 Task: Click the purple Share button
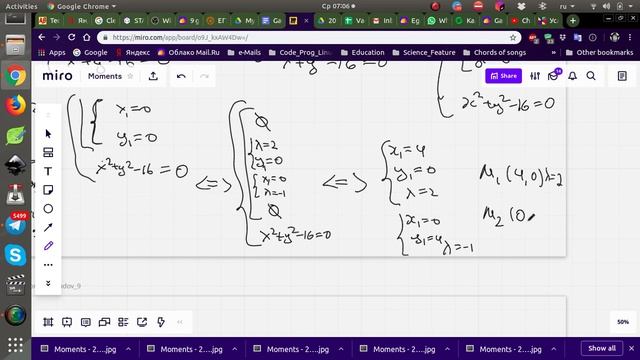click(x=503, y=76)
